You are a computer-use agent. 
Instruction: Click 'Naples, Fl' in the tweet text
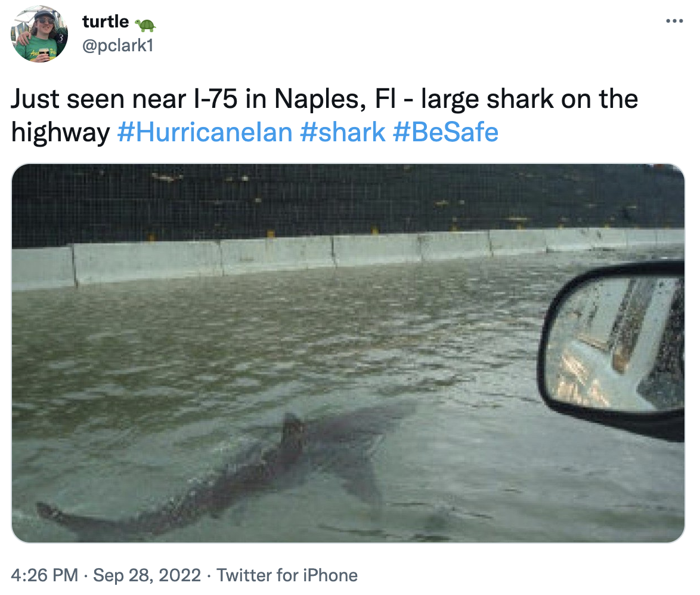326,100
